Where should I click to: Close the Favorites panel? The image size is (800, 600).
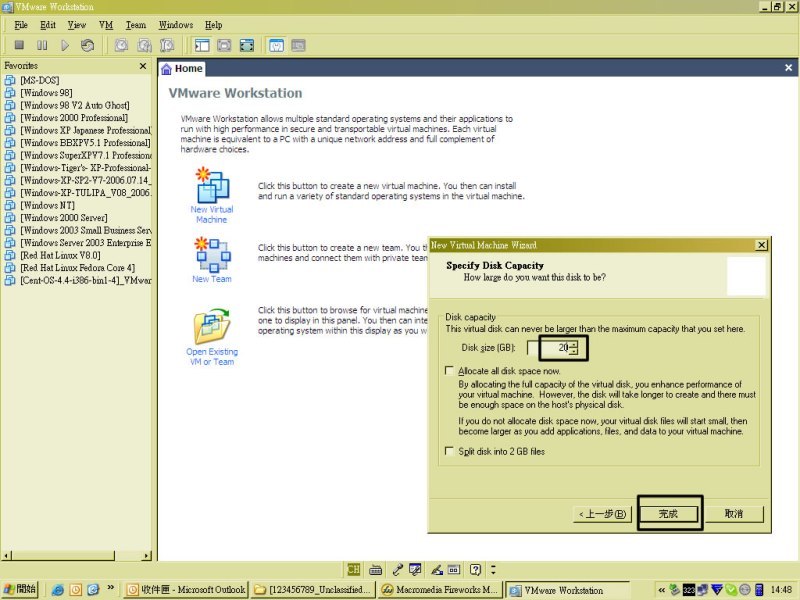click(143, 66)
